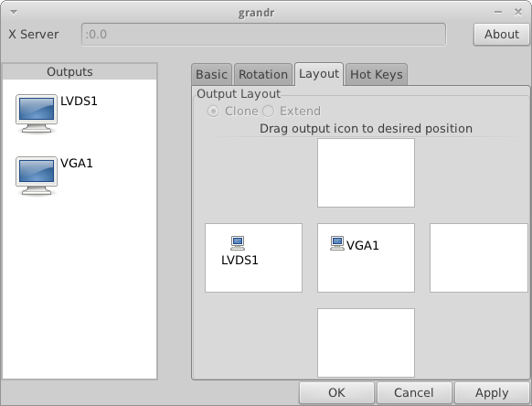Viewport: 532px width, 406px height.
Task: Click the Outputs list header
Action: click(80, 71)
